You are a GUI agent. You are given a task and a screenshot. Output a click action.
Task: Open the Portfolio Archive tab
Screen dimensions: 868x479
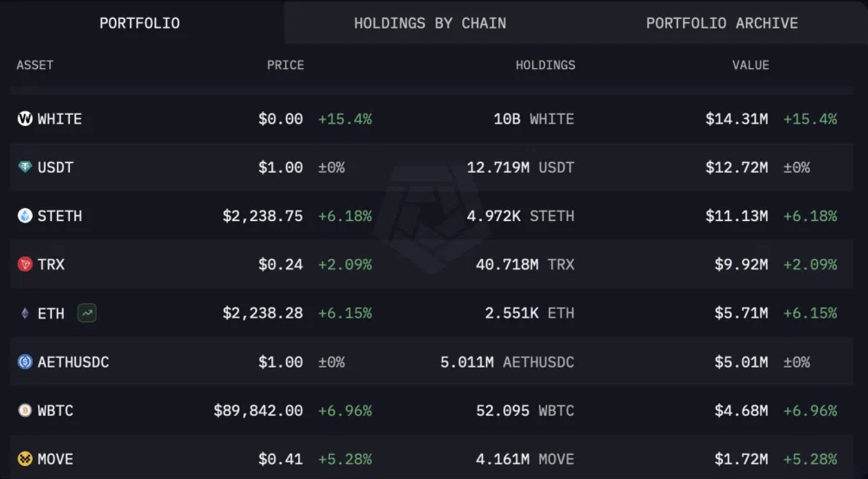[722, 22]
